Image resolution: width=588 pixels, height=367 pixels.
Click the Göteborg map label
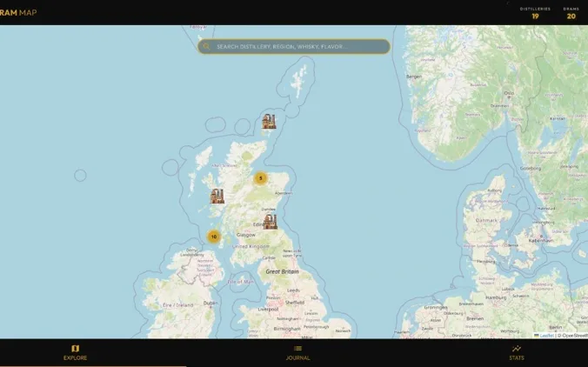tap(531, 169)
